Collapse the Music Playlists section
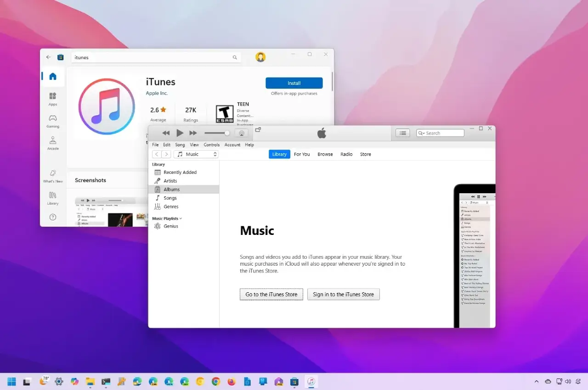 coord(167,218)
